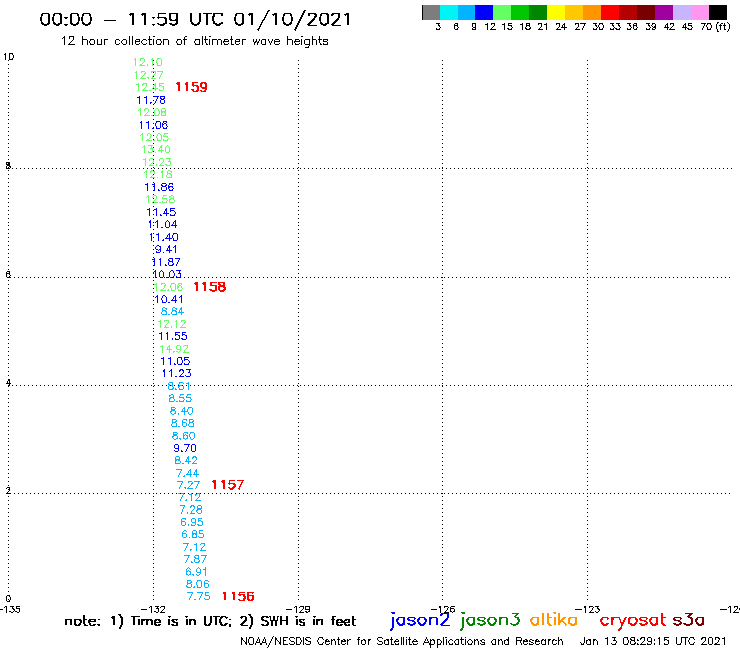
Task: Click the wave height value 10.41
Action: point(169,300)
